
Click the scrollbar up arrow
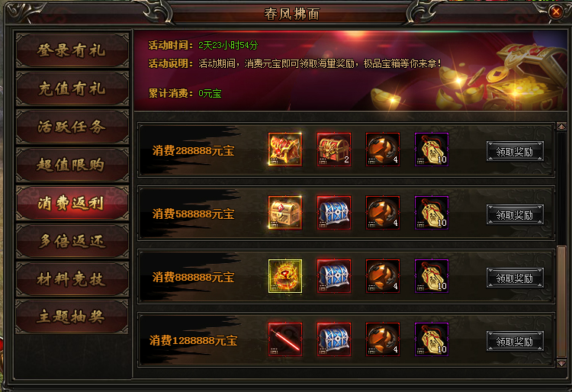pyautogui.click(x=561, y=127)
